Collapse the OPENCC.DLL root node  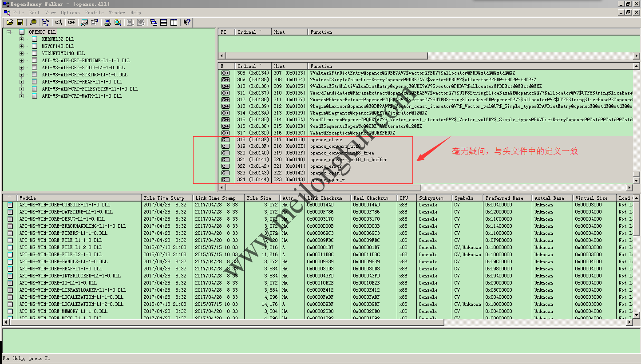8,32
